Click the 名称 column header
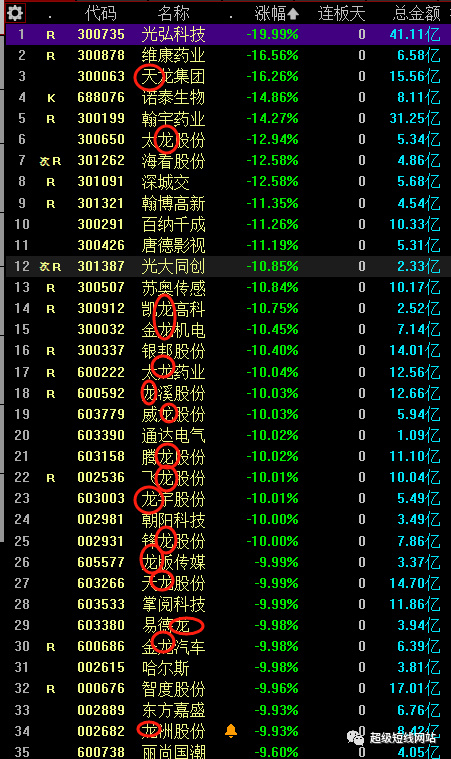The height and width of the screenshot is (759, 451). [173, 14]
